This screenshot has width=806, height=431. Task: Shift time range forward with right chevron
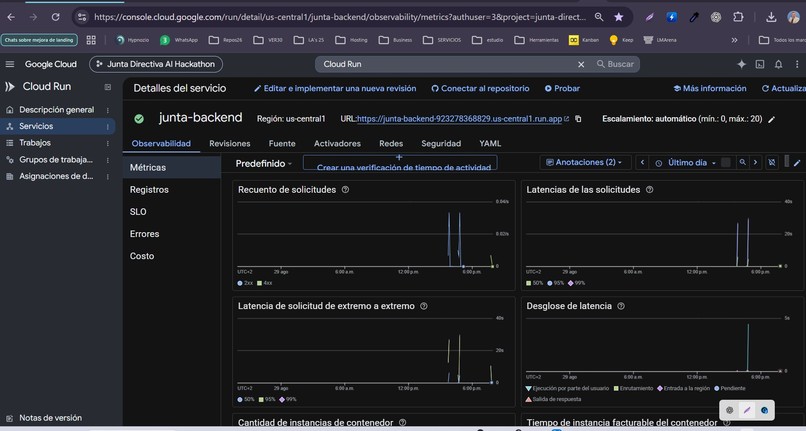tap(755, 163)
